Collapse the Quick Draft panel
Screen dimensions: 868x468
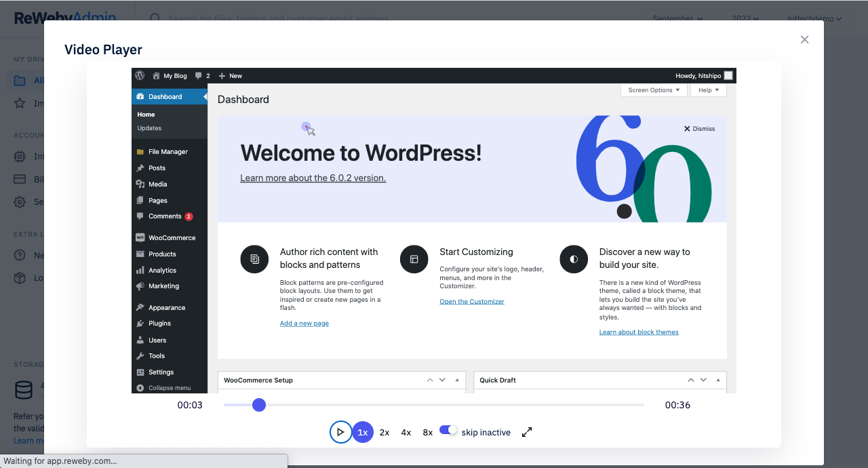pos(718,381)
